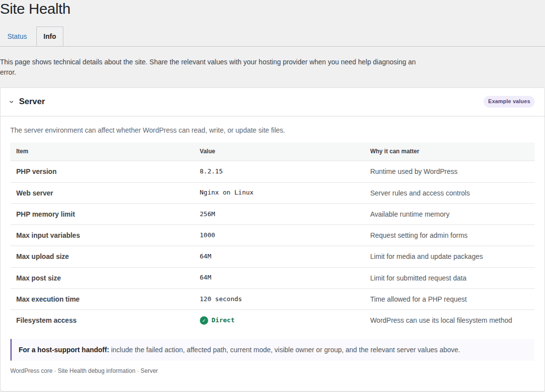Select the 256M memory value

tap(207, 214)
